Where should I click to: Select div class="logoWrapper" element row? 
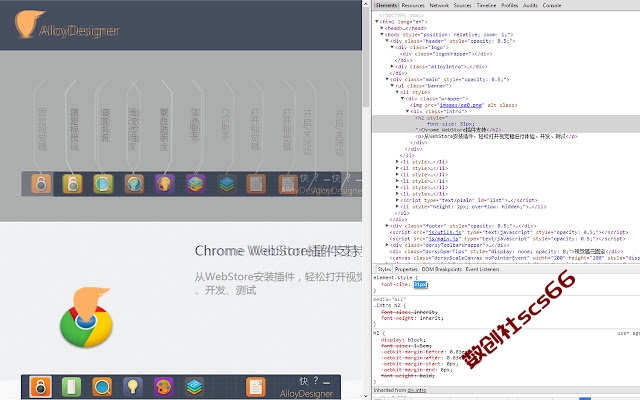pyautogui.click(x=446, y=54)
